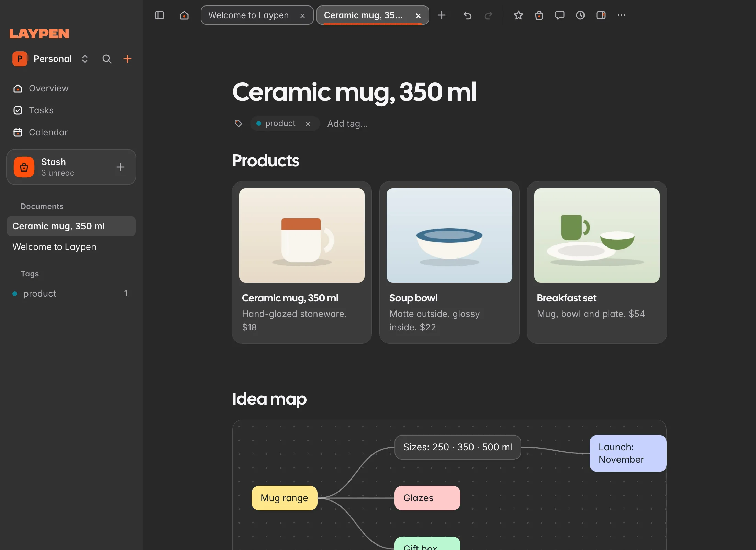Open a new tab with plus icon

(x=442, y=15)
